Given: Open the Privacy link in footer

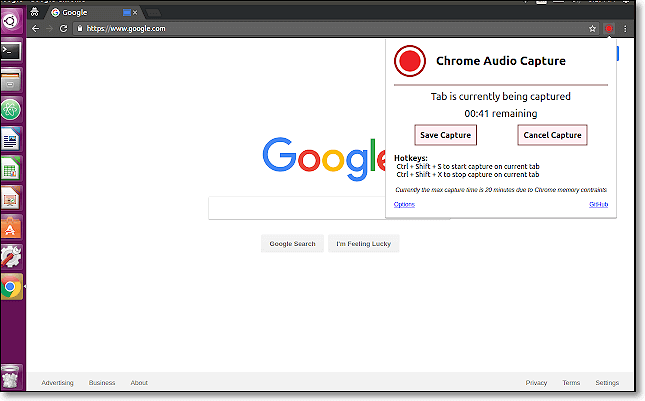Looking at the screenshot, I should (x=536, y=382).
